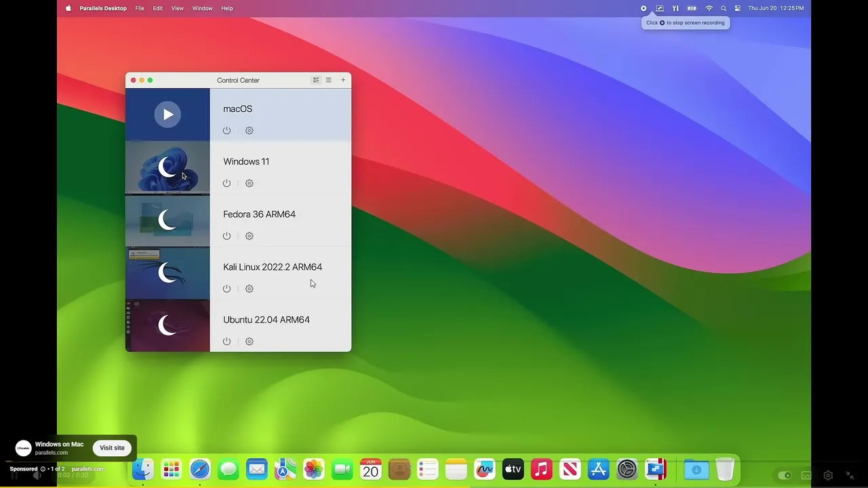Open the Downloads folder in the Dock
This screenshot has height=488, width=868.
[x=696, y=469]
